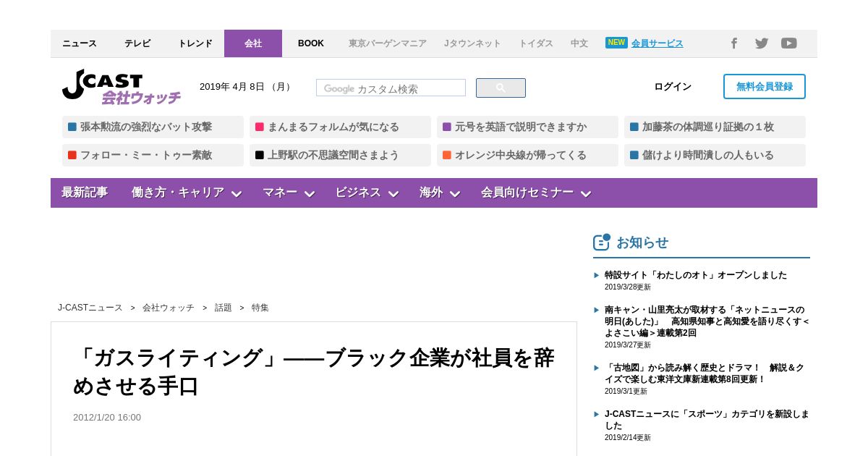Open 儲けより時間潰しの人もいる topic

pyautogui.click(x=715, y=155)
